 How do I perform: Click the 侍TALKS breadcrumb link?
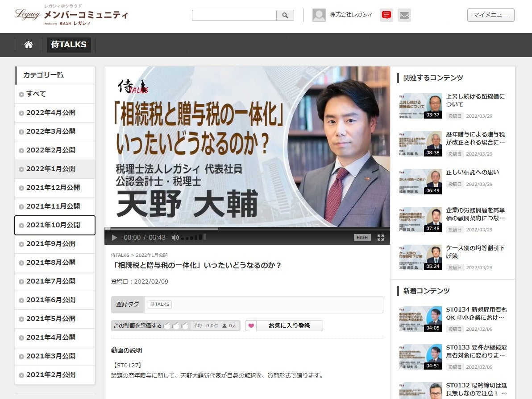tap(120, 255)
